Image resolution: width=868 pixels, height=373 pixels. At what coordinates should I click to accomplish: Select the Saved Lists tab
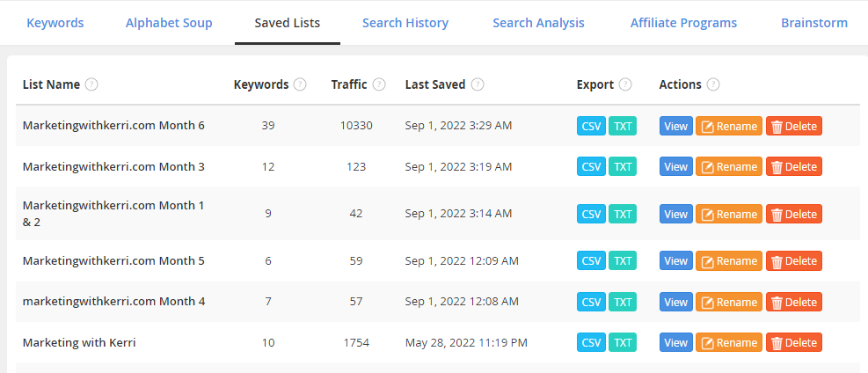[288, 23]
